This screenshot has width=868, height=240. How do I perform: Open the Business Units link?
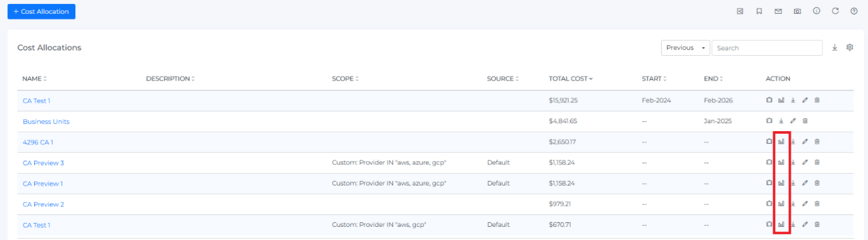point(46,121)
